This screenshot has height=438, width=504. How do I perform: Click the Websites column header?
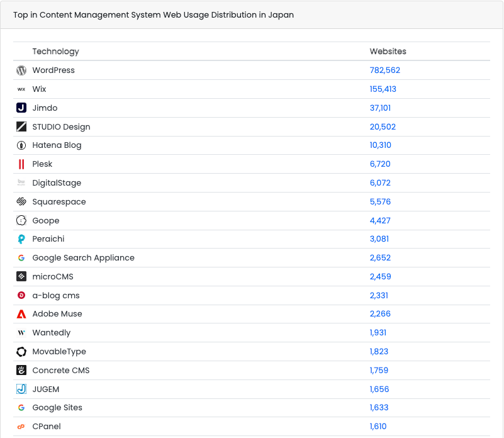(x=388, y=52)
